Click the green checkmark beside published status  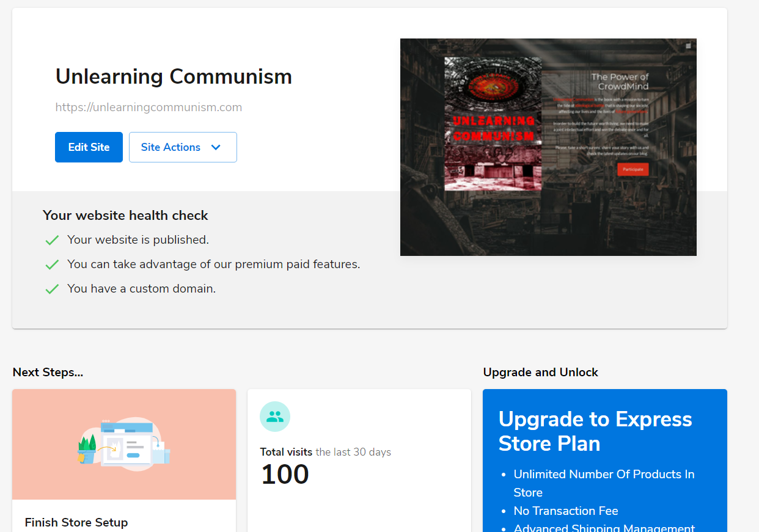tap(52, 239)
